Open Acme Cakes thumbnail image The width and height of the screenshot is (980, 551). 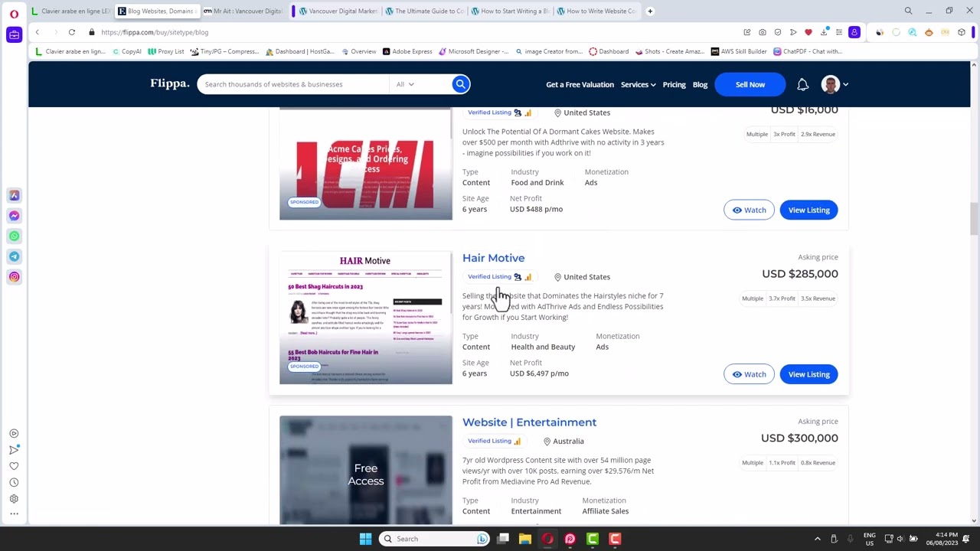point(366,165)
